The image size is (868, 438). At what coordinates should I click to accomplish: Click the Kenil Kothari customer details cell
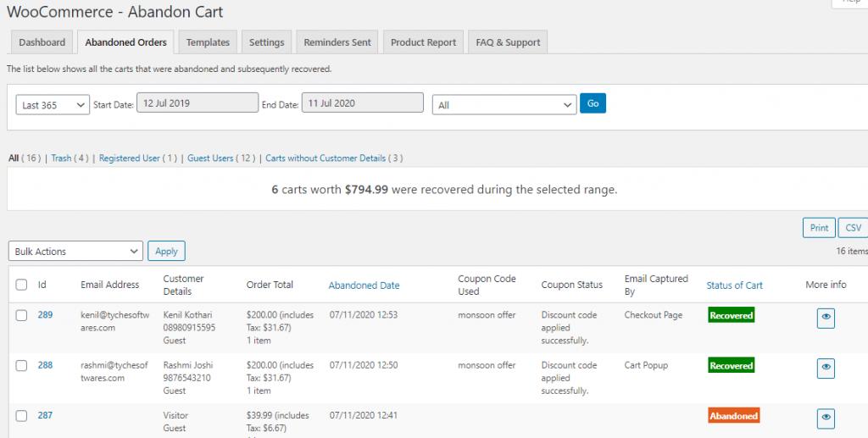click(x=189, y=327)
